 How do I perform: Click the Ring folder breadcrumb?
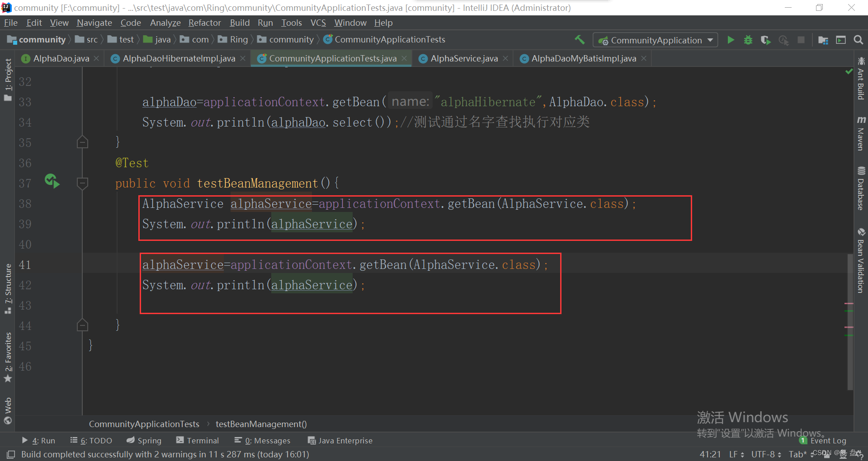(x=233, y=40)
